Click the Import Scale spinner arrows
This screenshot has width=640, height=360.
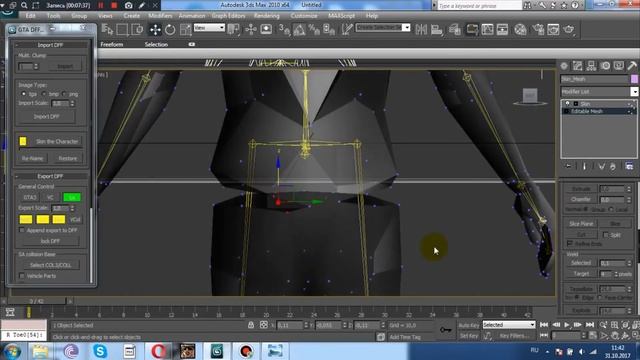[72, 103]
